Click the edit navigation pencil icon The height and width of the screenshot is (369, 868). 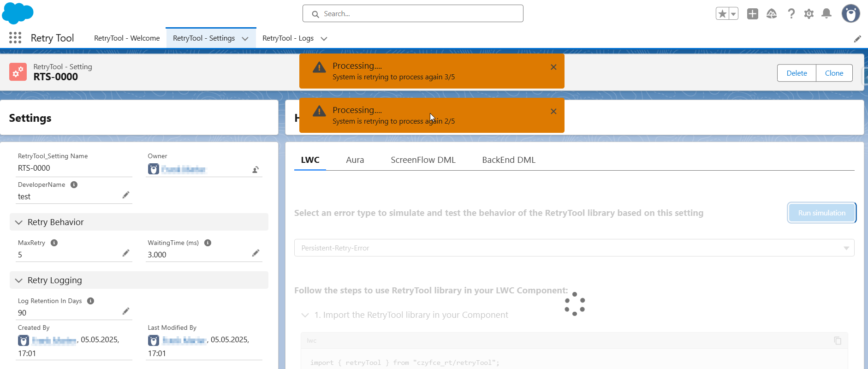857,39
